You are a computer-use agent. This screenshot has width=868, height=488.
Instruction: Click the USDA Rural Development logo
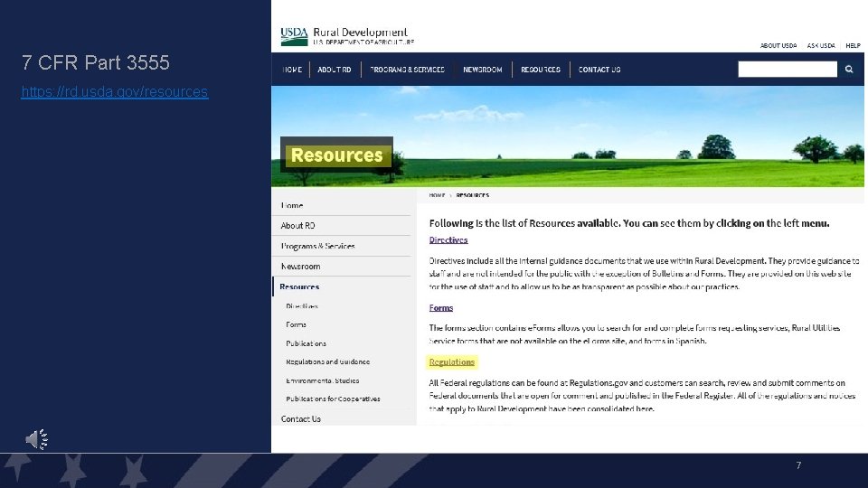(347, 36)
